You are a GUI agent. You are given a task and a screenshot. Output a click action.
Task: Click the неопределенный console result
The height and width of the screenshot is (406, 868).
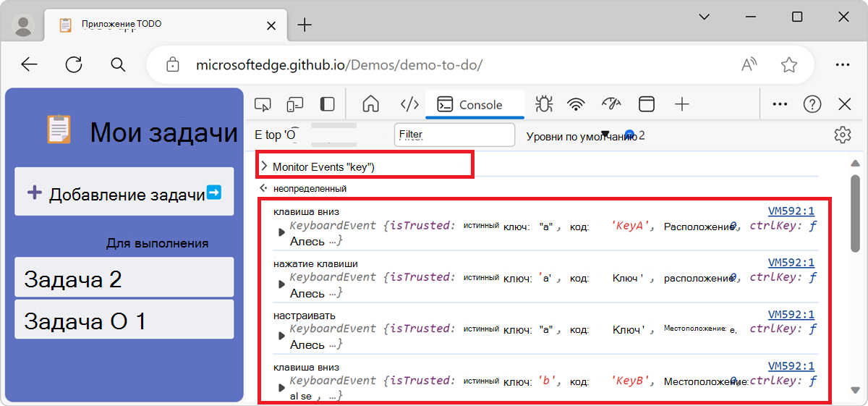click(x=310, y=188)
